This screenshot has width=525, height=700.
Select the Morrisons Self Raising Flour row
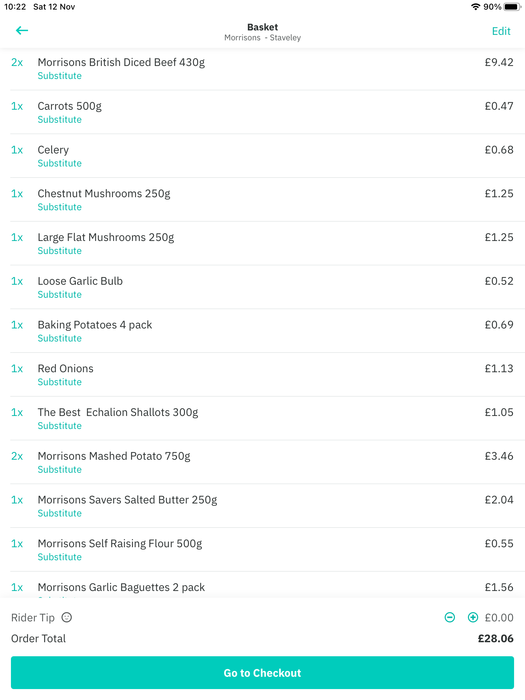(x=262, y=550)
